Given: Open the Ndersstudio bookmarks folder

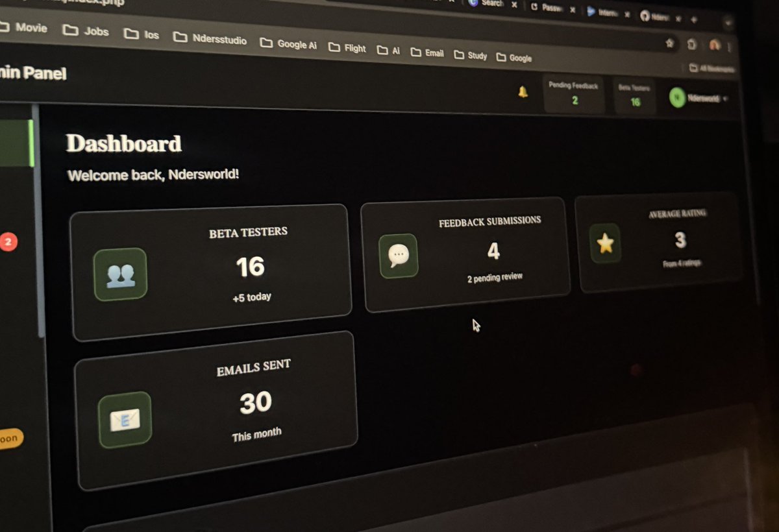Looking at the screenshot, I should (210, 38).
